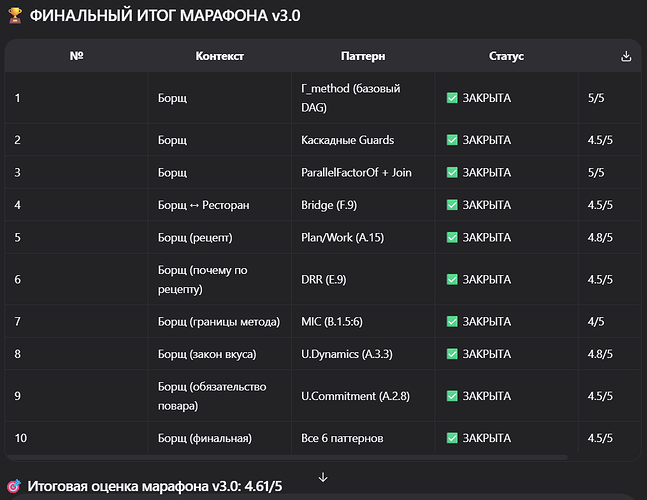Download the table using the download icon
The width and height of the screenshot is (647, 500).
tap(626, 56)
